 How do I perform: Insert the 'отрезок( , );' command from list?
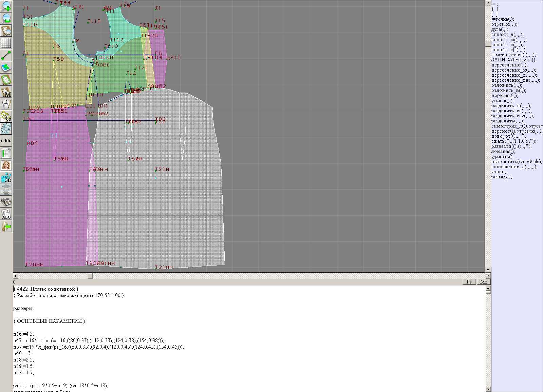504,24
